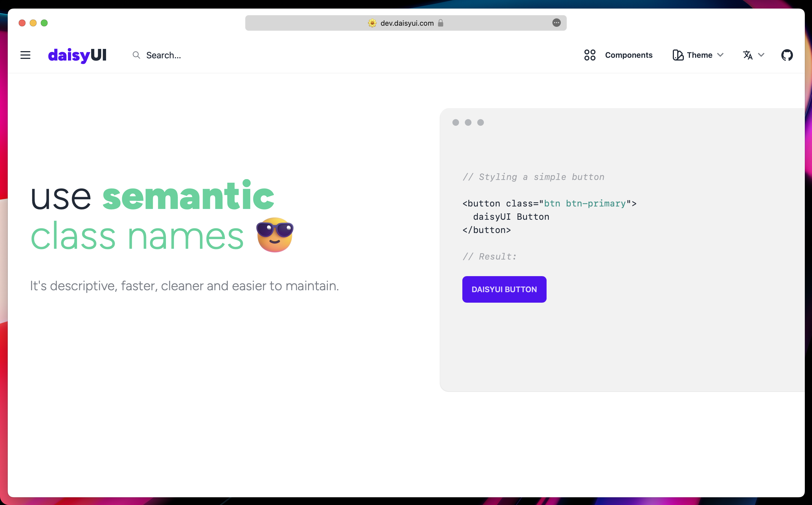The height and width of the screenshot is (505, 812).
Task: Open the Components link
Action: (628, 55)
